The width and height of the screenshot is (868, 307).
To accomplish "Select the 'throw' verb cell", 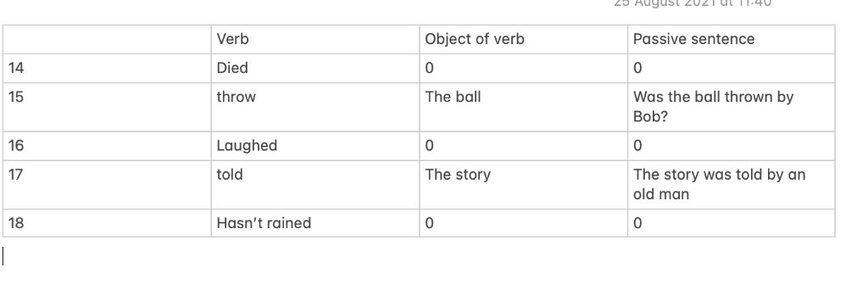I will pos(315,107).
